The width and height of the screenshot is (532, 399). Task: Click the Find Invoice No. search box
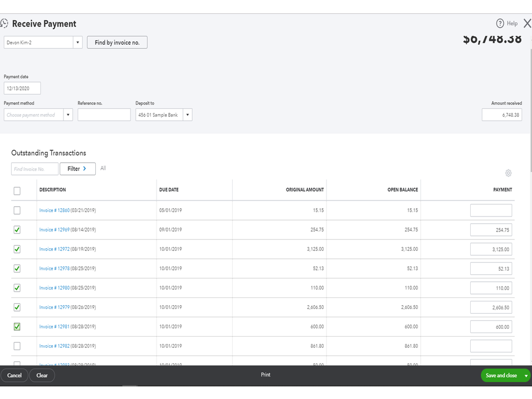tap(35, 169)
